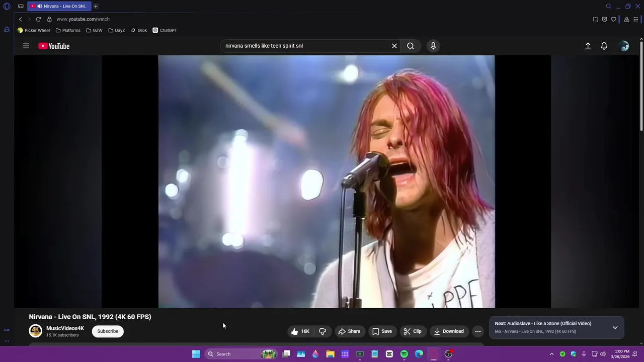Open the GZW bookmarks folder
This screenshot has width=644, height=362.
tap(94, 30)
